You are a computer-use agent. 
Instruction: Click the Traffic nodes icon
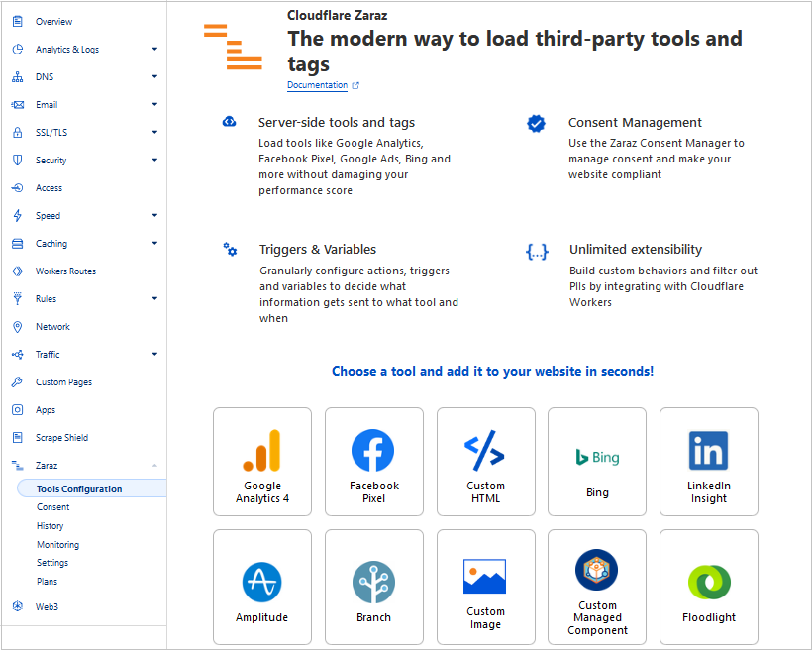point(18,355)
